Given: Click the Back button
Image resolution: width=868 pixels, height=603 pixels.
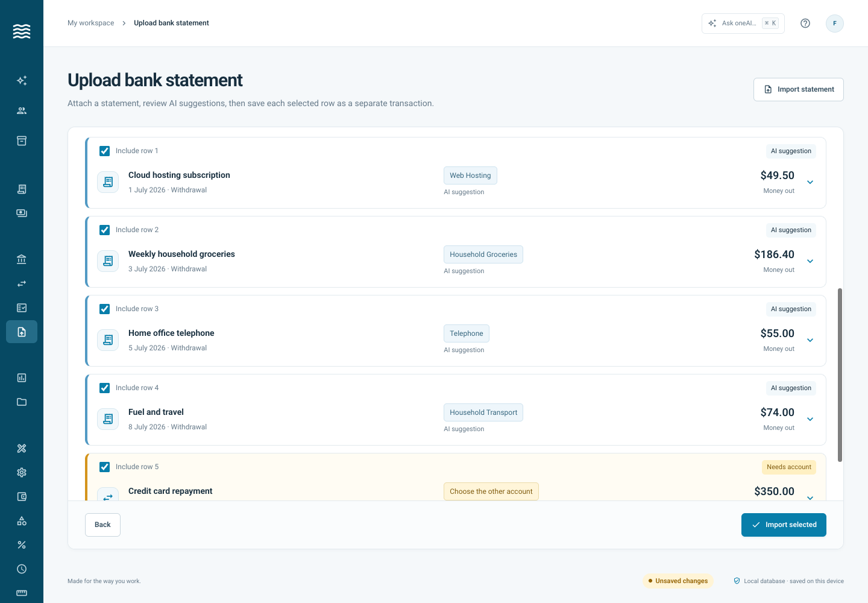Looking at the screenshot, I should click(x=102, y=525).
